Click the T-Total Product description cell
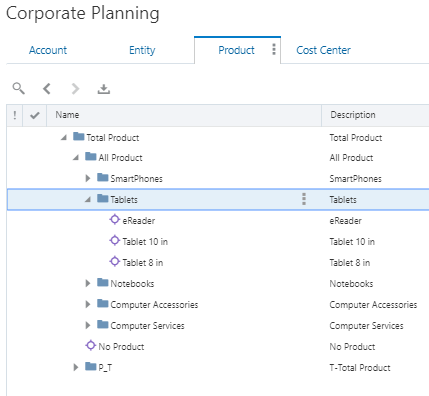The height and width of the screenshot is (396, 429). 360,368
